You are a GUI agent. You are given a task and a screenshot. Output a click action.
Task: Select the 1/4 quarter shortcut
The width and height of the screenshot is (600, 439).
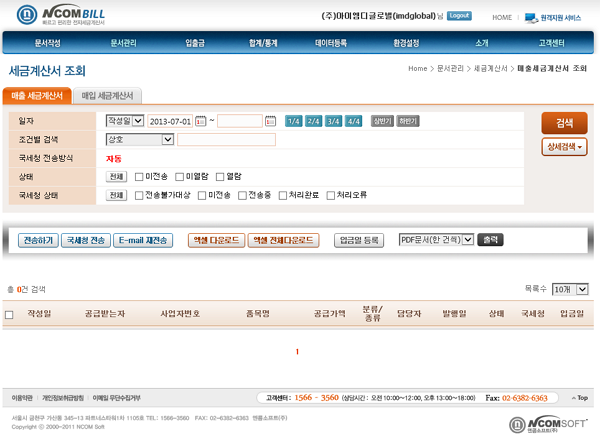point(293,121)
